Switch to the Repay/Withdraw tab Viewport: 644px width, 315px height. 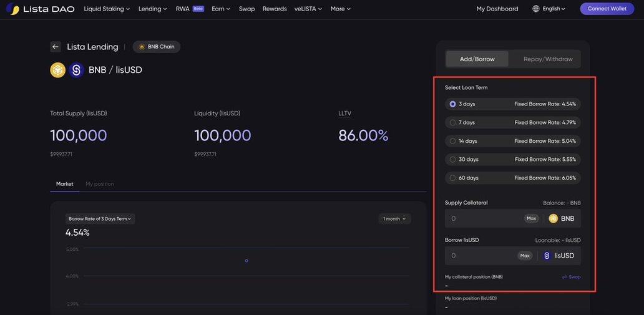click(x=548, y=59)
